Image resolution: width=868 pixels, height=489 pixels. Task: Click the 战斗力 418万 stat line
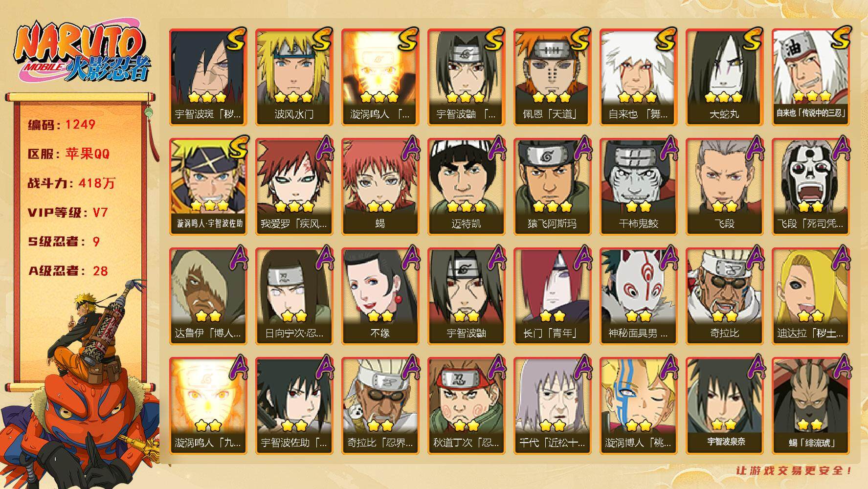click(71, 183)
